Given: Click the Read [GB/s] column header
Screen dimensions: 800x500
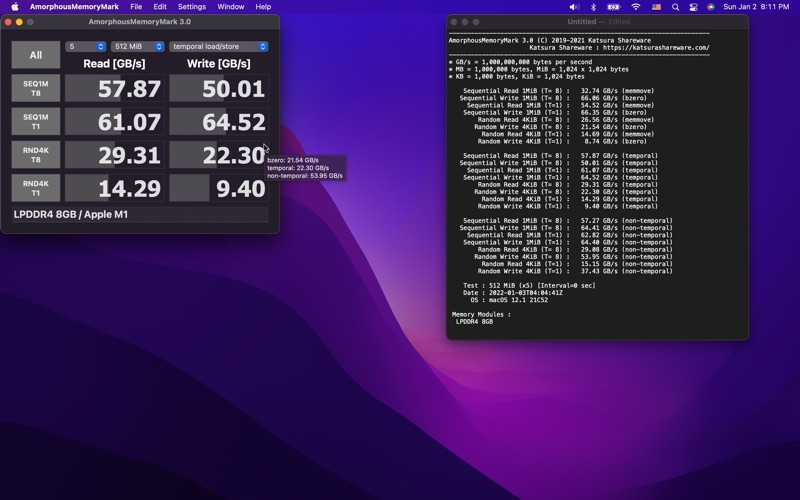Looking at the screenshot, I should 114,64.
